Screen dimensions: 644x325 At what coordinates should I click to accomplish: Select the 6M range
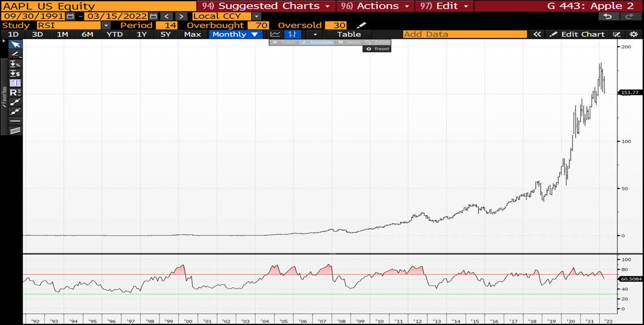87,35
